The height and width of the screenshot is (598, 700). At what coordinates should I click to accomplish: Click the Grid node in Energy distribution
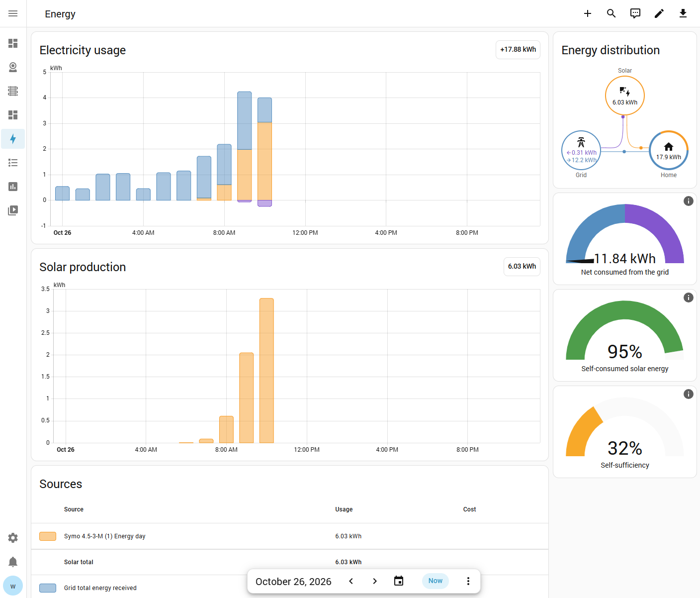coord(581,150)
